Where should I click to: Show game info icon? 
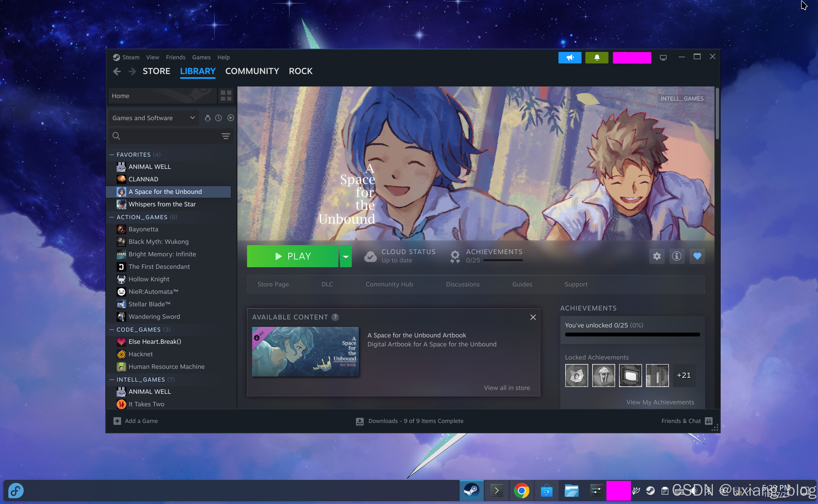click(x=676, y=256)
